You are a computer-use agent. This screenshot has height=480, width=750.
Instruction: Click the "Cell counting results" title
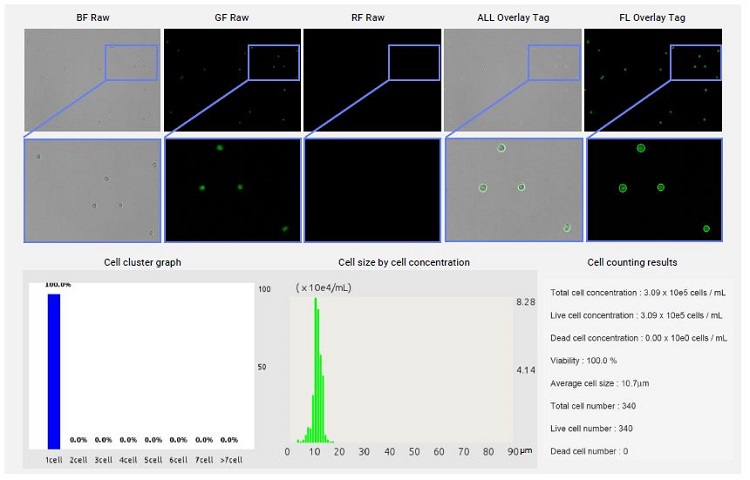(x=632, y=262)
